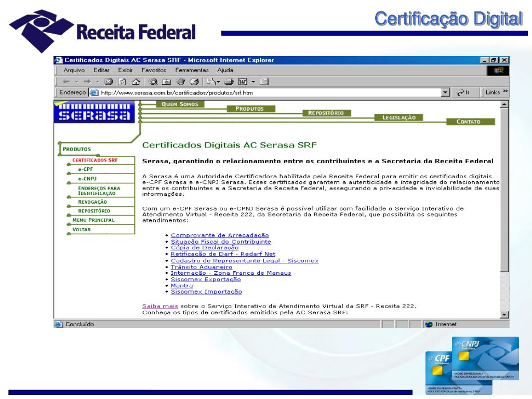
Task: Open the Edit button dropdown arrow
Action: [x=253, y=82]
